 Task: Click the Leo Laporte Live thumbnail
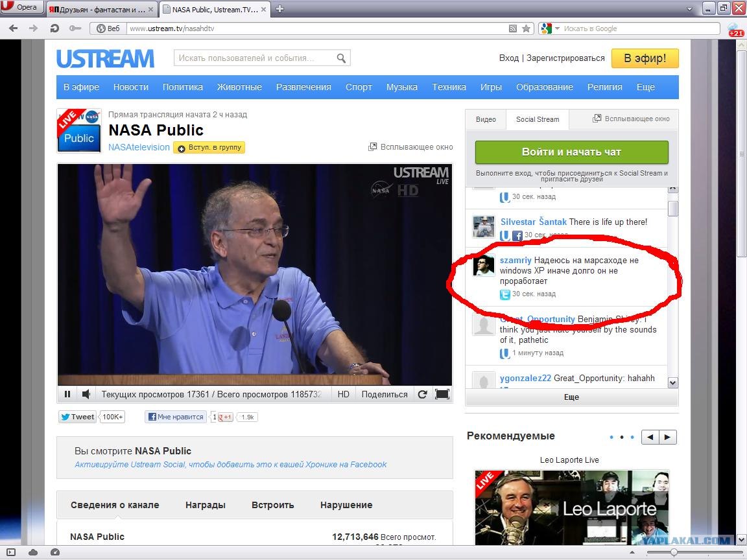pos(572,507)
